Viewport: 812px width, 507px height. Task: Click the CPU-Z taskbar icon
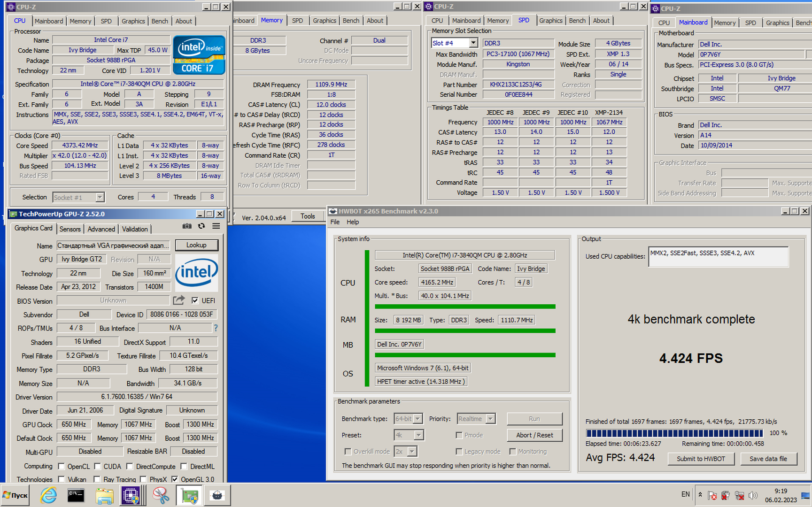click(131, 495)
